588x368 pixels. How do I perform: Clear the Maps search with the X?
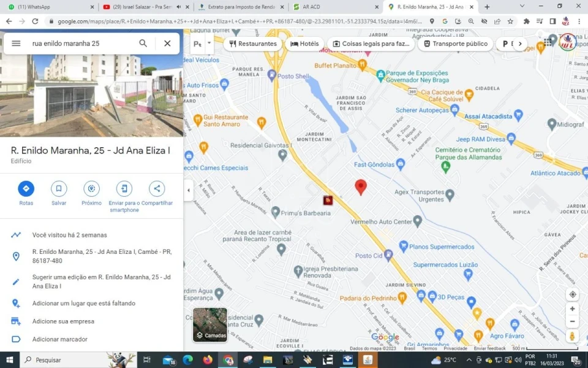[167, 43]
